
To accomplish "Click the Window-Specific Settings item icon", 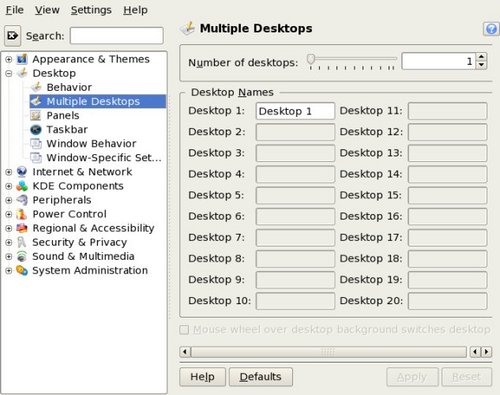I will (36, 157).
